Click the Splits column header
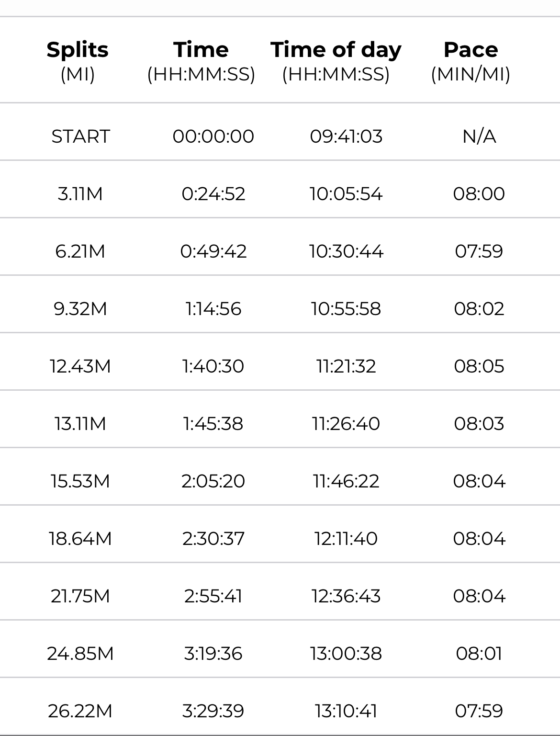 (x=78, y=50)
